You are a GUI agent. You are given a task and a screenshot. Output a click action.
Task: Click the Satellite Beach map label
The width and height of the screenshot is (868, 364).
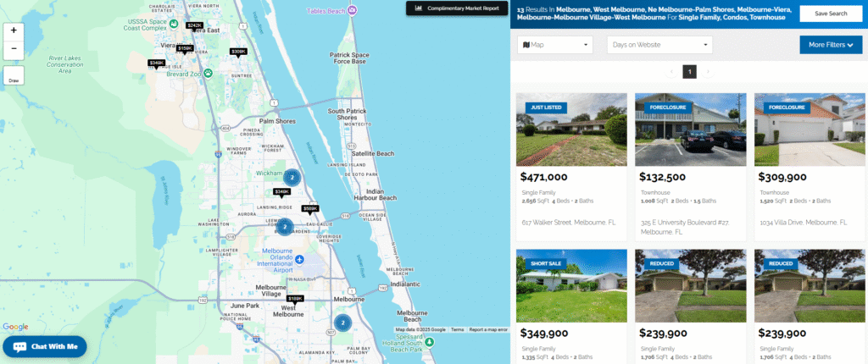373,153
